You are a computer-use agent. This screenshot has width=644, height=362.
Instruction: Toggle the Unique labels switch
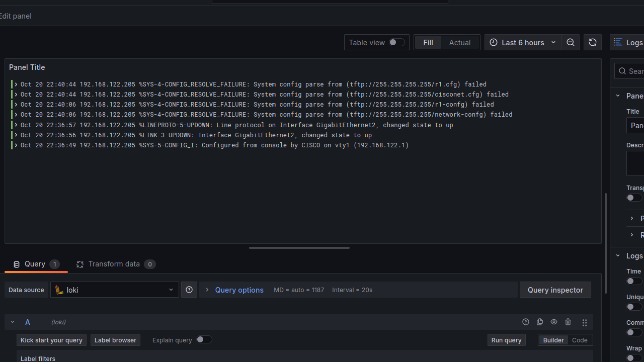tap(634, 307)
